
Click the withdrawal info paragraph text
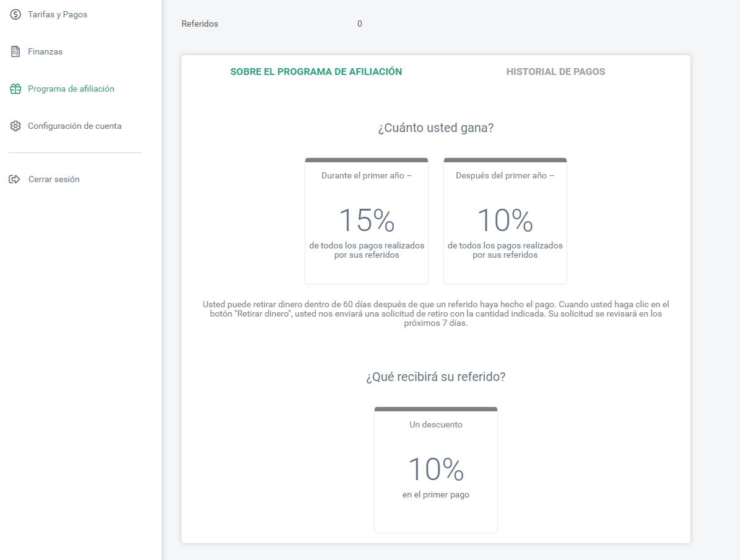(435, 313)
